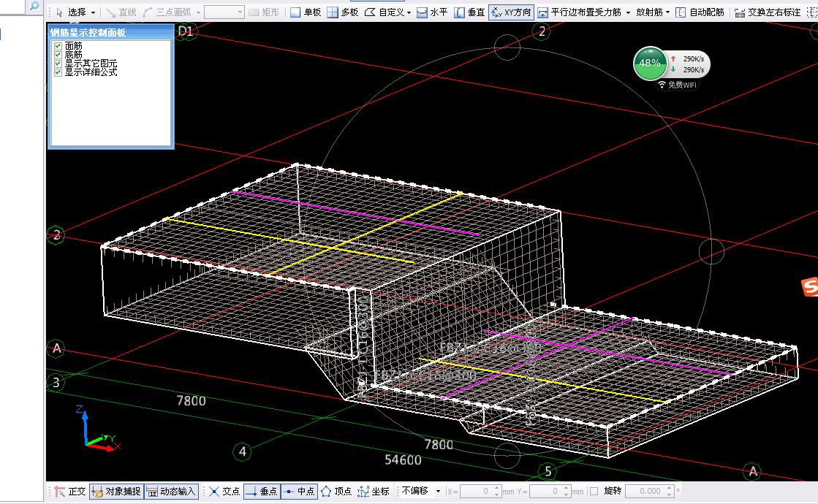
Task: Expand the 三点画弧 dropdown arrow
Action: point(199,12)
